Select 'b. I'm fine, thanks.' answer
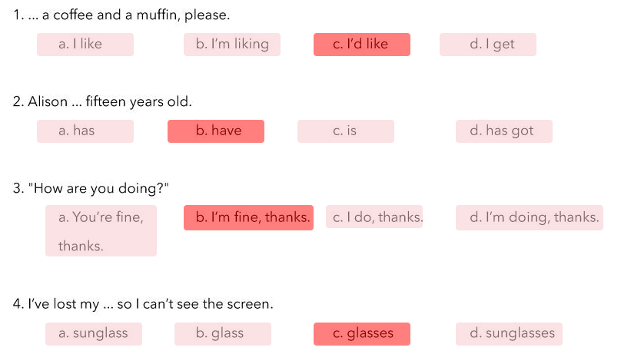 coord(248,217)
